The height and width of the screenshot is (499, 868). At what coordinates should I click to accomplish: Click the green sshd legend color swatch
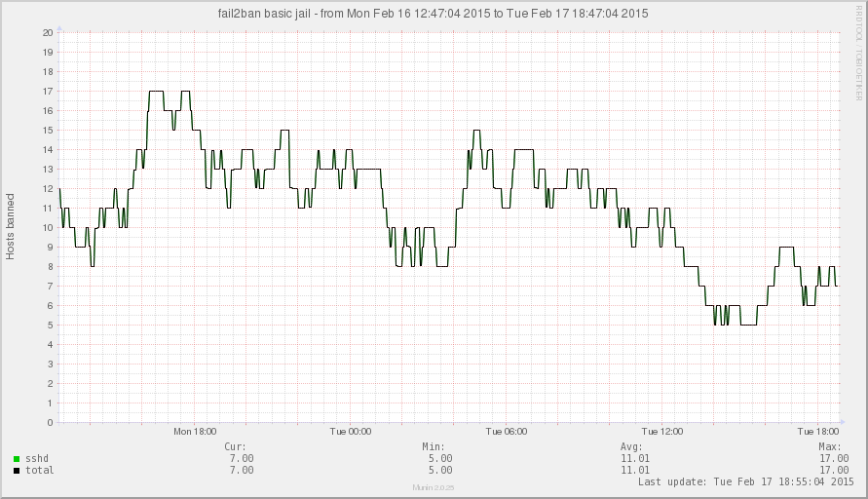click(17, 458)
